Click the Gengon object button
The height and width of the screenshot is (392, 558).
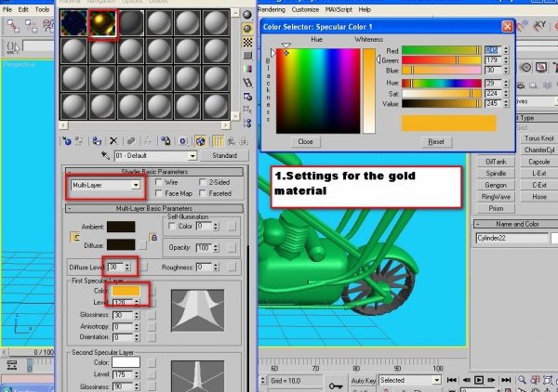point(496,185)
